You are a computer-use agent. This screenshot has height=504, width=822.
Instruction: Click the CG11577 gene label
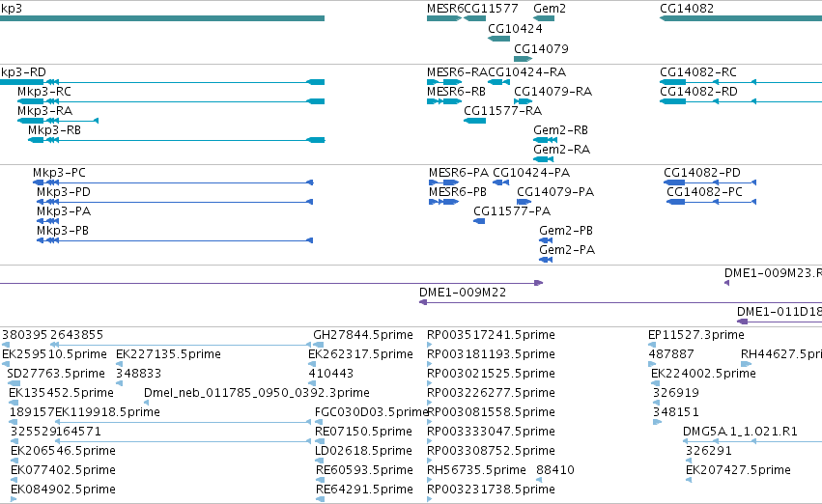(x=492, y=9)
